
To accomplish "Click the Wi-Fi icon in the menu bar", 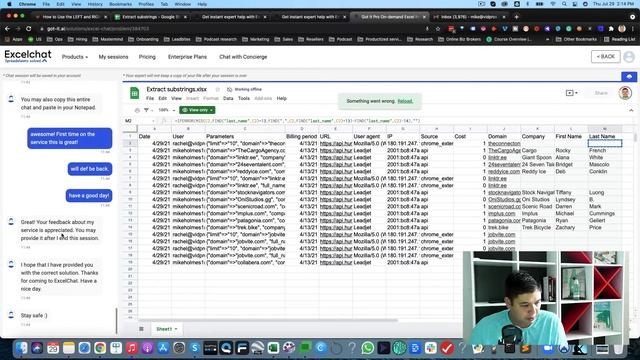I will click(553, 4).
